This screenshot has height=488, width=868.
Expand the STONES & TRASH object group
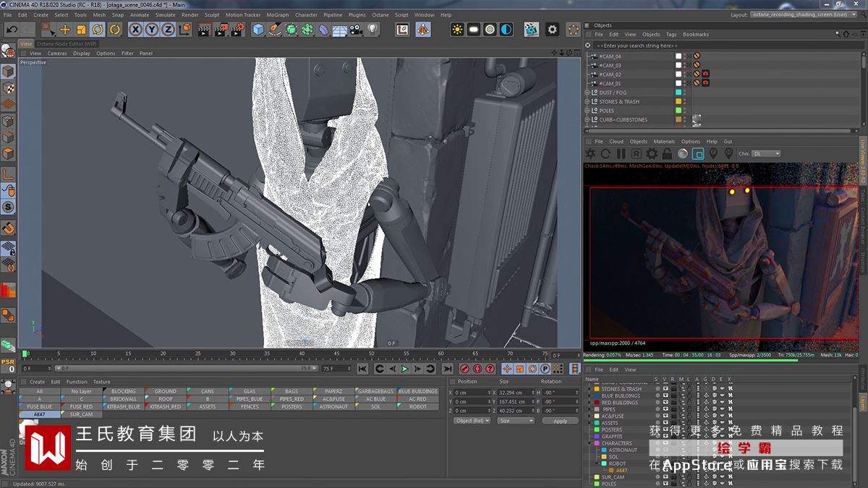(587, 102)
